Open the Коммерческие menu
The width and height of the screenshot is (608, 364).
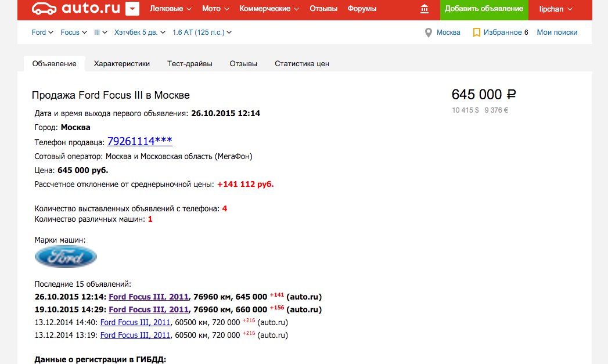269,9
